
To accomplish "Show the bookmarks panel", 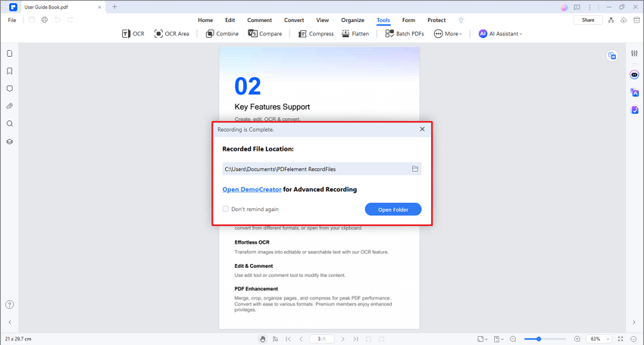I will click(9, 71).
